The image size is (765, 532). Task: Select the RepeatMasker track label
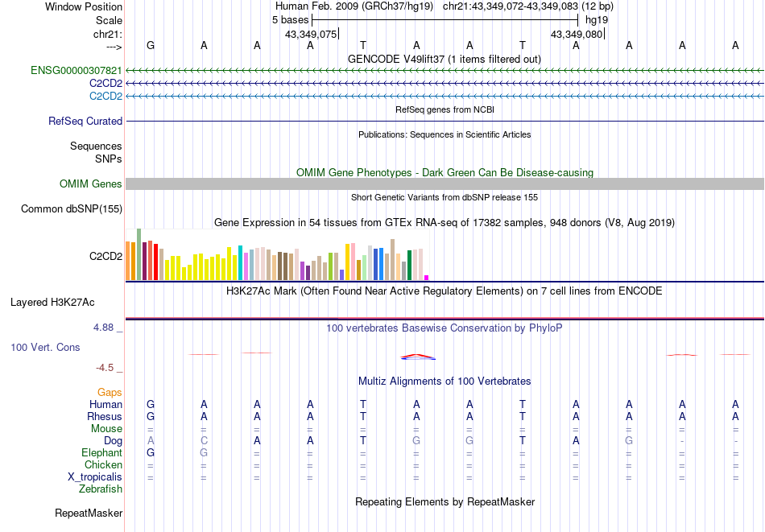[x=89, y=513]
